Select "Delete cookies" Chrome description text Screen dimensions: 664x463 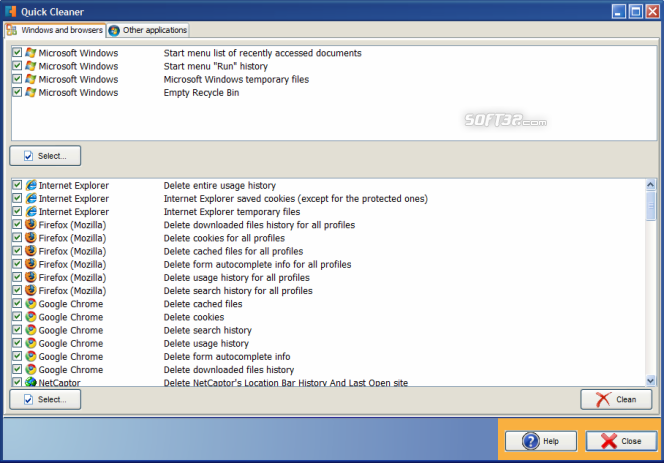194,317
